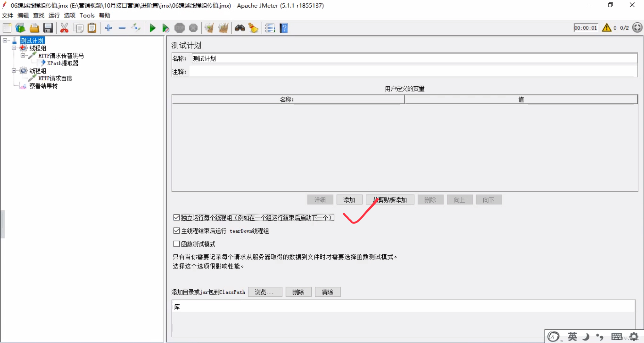Select HTTP请求百度 tree item
This screenshot has width=644, height=343.
pos(55,78)
